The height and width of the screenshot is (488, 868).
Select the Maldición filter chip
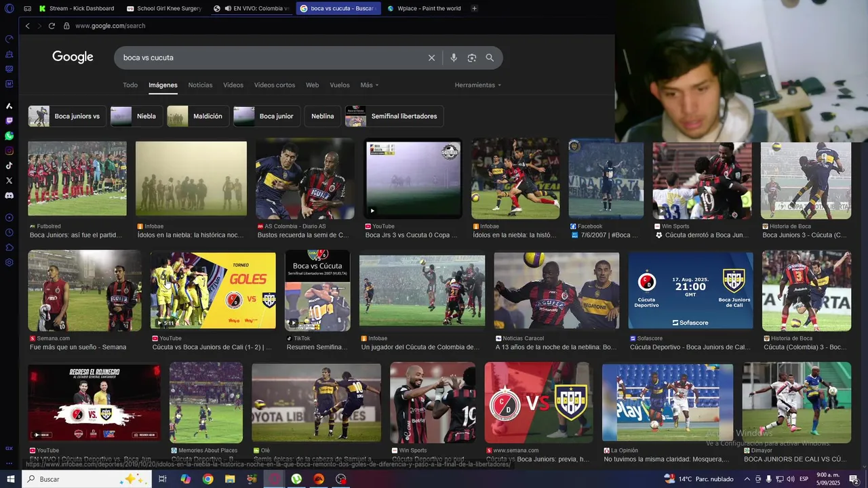(198, 116)
